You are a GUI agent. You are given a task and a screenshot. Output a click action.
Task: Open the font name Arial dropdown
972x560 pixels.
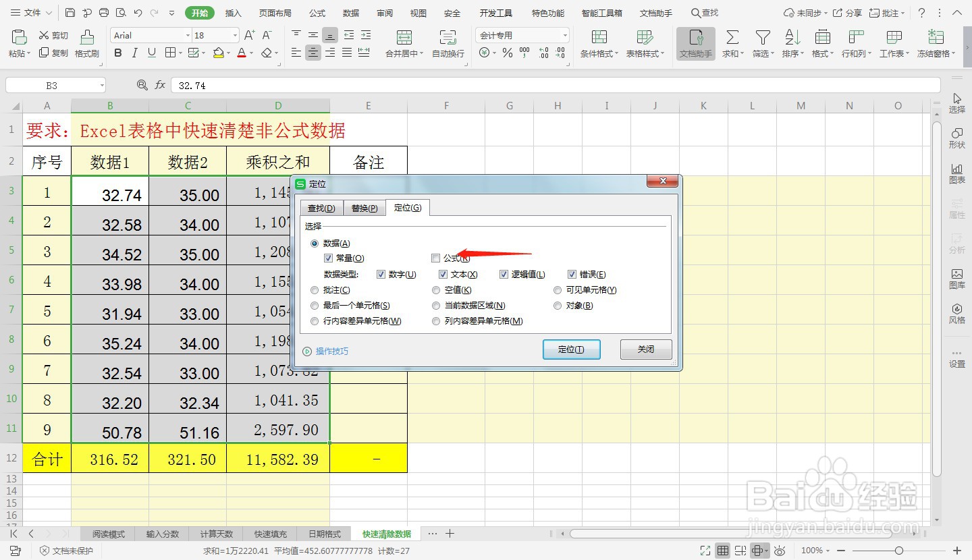[188, 35]
